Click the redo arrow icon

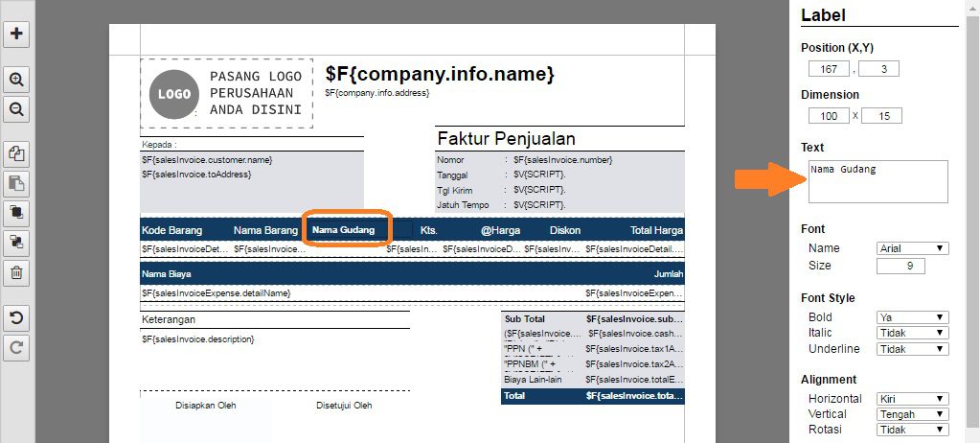(x=16, y=347)
